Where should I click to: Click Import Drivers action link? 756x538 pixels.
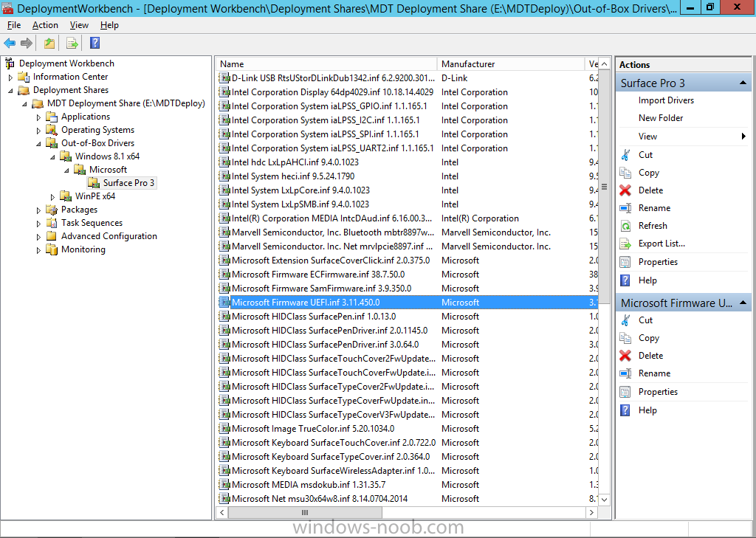pyautogui.click(x=666, y=100)
